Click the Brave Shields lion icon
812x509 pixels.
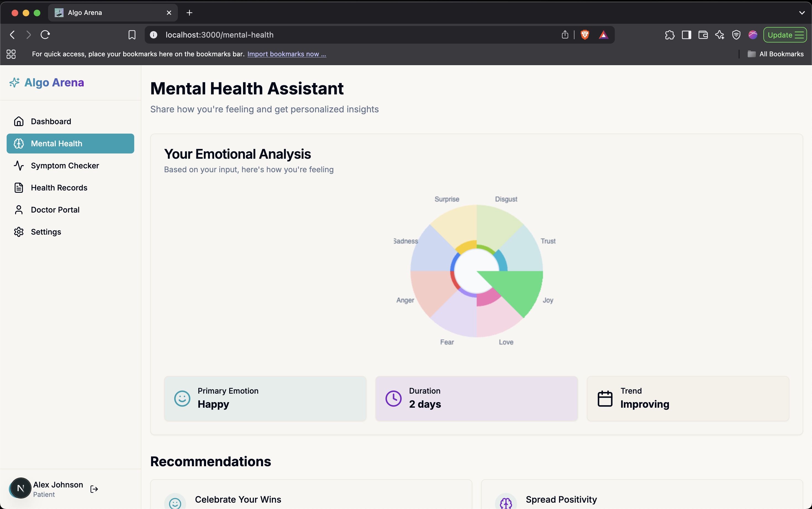(585, 35)
